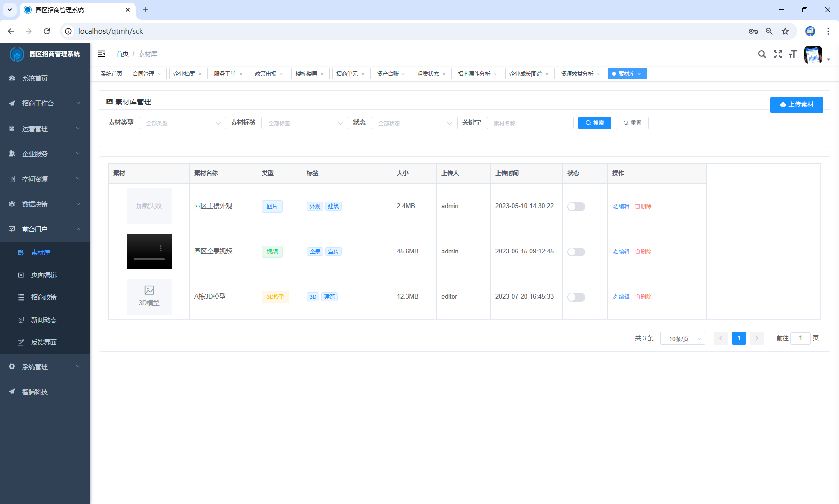The height and width of the screenshot is (504, 839).
Task: Click the header search magnifier icon
Action: point(762,54)
